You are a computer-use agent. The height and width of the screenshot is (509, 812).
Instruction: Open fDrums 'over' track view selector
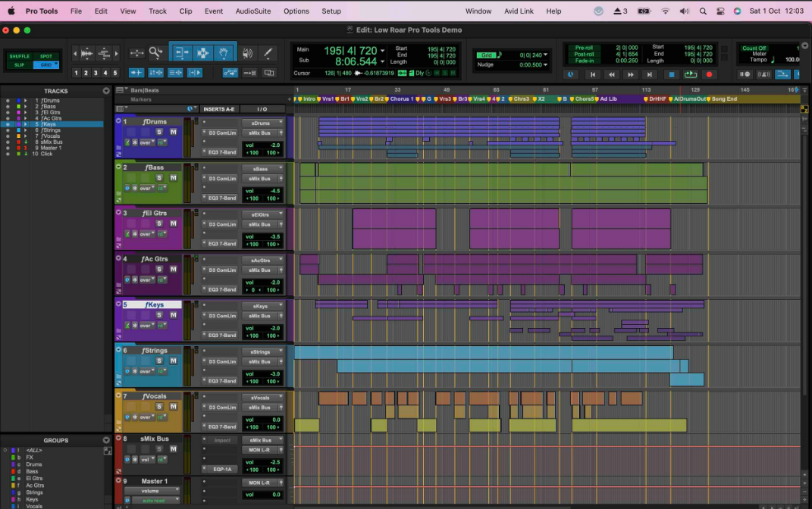pyautogui.click(x=146, y=142)
